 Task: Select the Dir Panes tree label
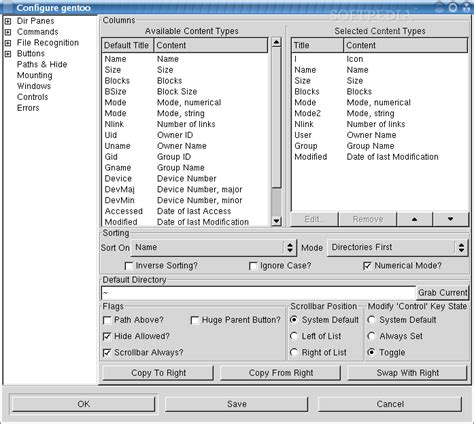35,21
